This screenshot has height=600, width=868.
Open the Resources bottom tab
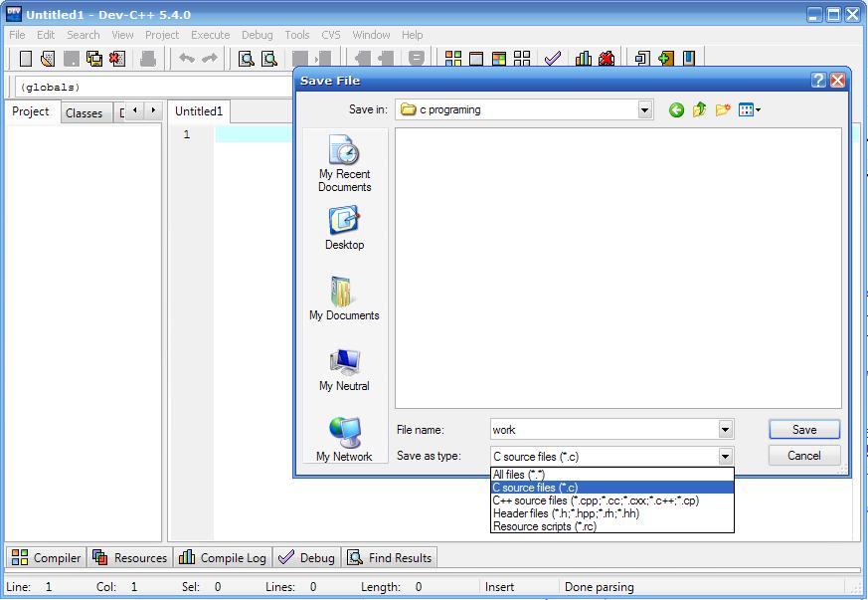(x=130, y=557)
